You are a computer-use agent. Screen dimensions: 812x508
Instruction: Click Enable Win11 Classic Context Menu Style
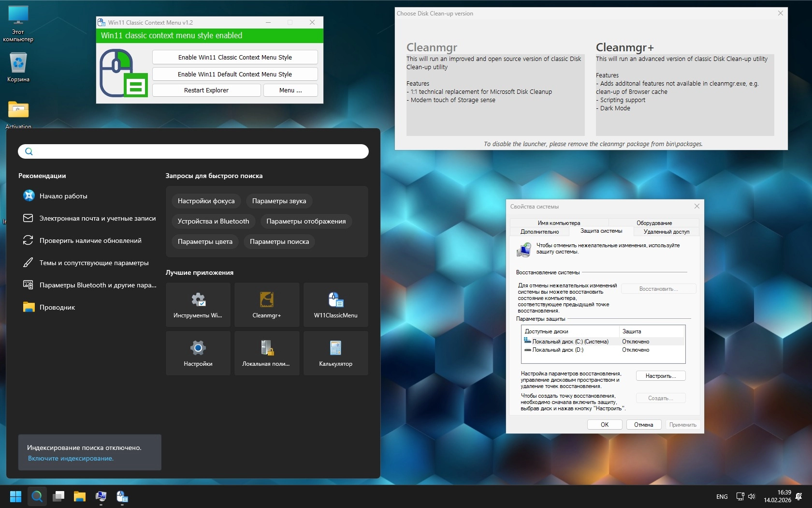point(235,57)
